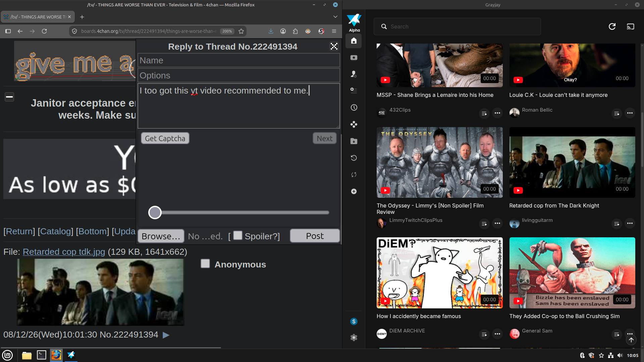
Task: Click the dollar icon in Grayjay sidebar
Action: pos(354,321)
